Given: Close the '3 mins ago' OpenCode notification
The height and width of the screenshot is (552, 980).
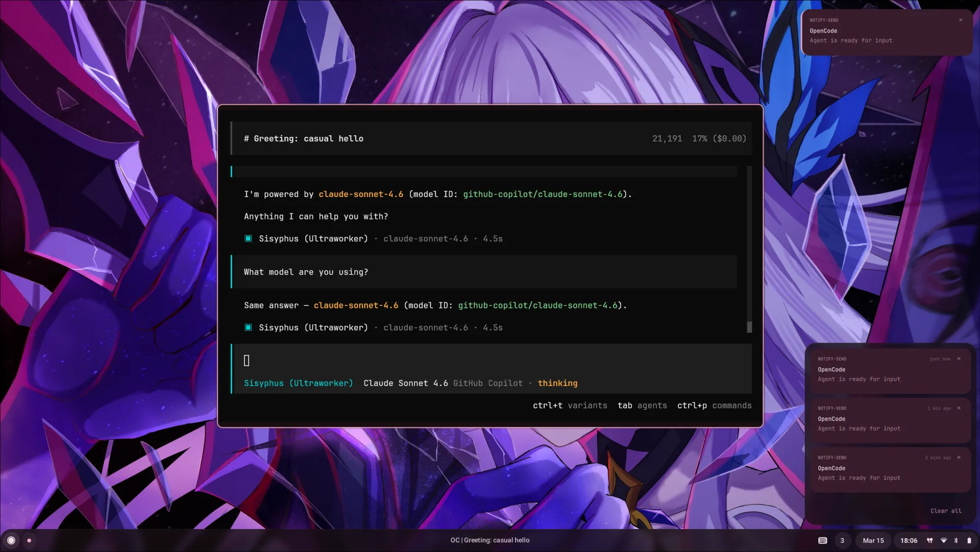Looking at the screenshot, I should [959, 458].
